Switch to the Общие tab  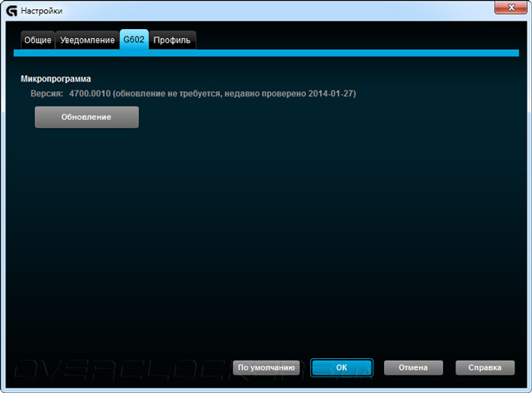(37, 40)
